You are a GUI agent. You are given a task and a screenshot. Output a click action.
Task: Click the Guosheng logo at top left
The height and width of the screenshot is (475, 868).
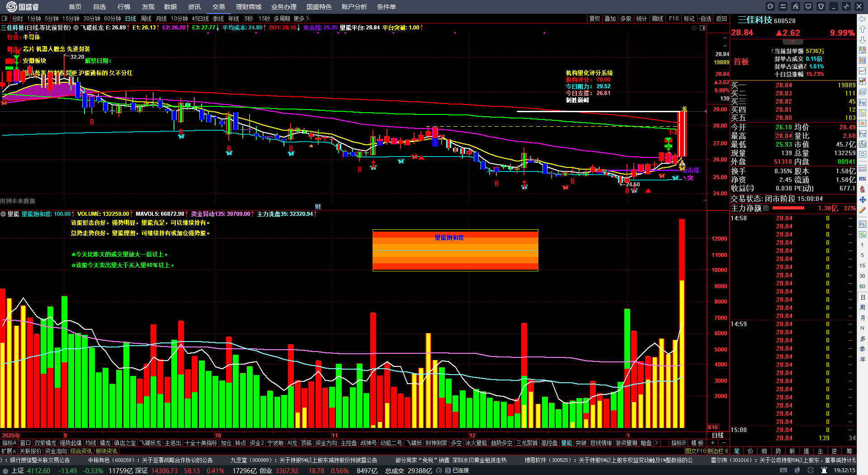23,6
